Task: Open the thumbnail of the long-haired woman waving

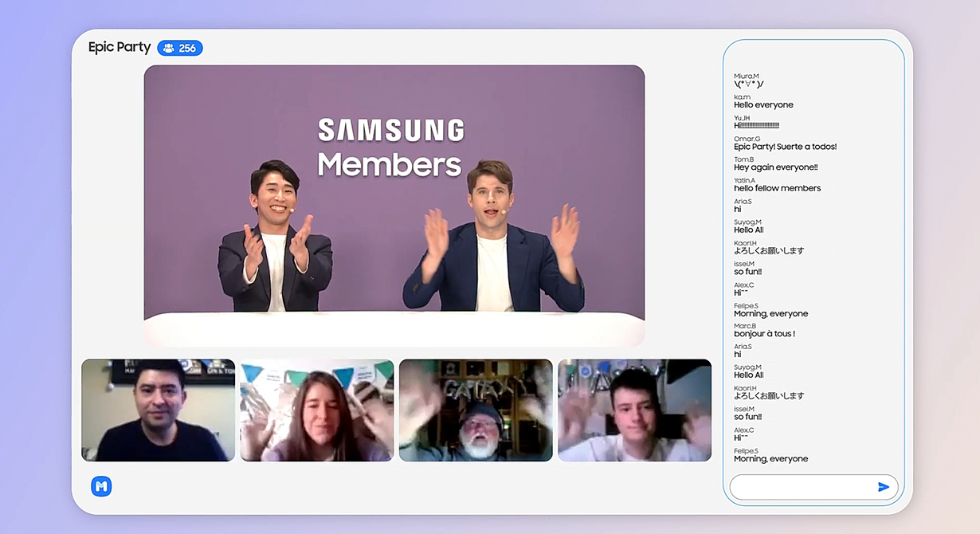Action: [x=316, y=410]
